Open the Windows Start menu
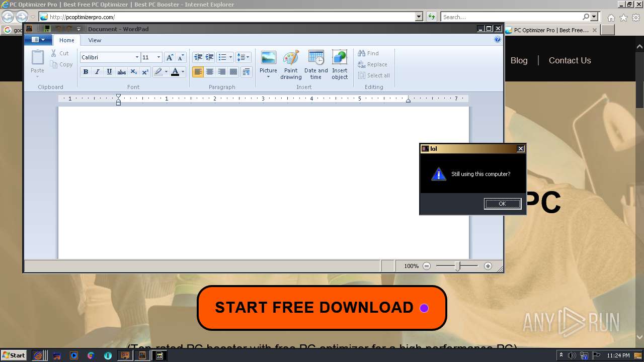Image resolution: width=644 pixels, height=362 pixels. [x=14, y=355]
